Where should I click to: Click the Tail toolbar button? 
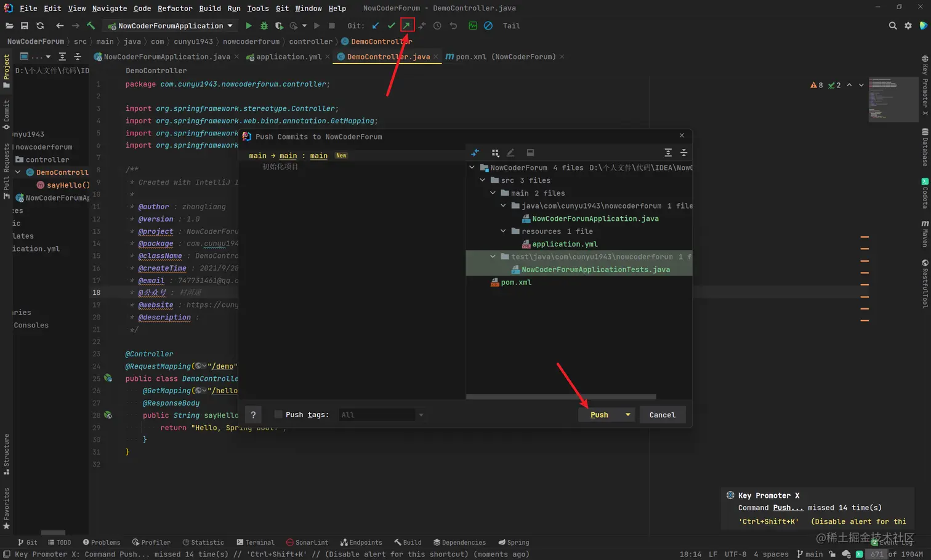coord(511,26)
